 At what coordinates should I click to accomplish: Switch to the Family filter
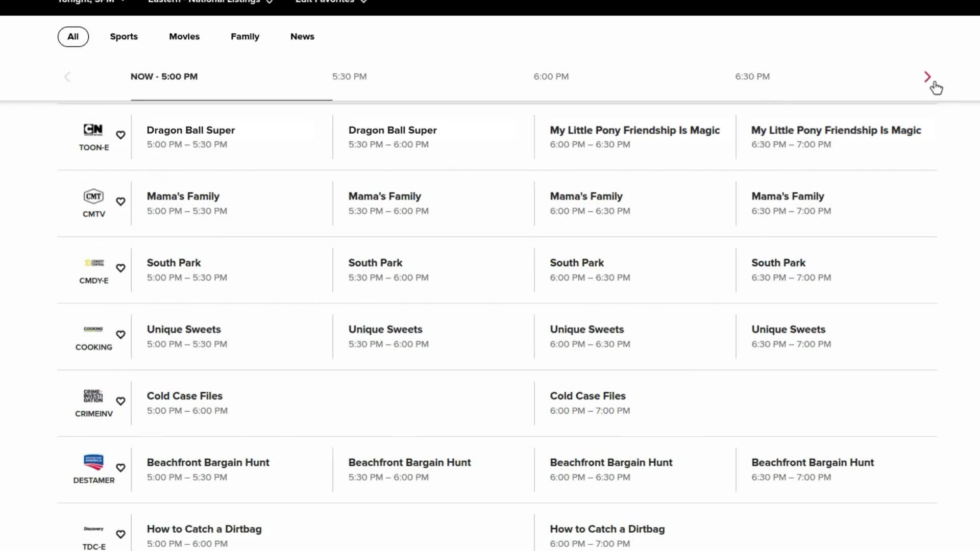pos(245,37)
